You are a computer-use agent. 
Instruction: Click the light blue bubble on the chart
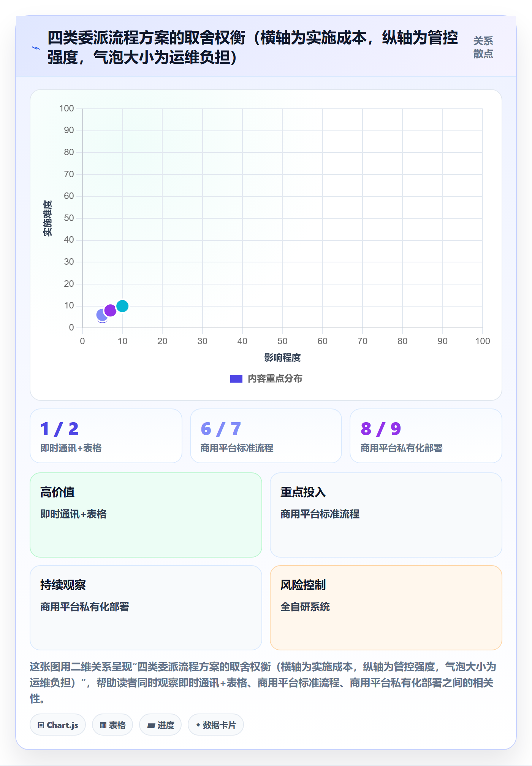pos(102,315)
